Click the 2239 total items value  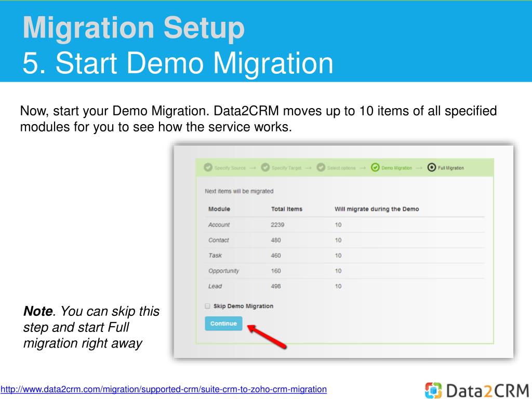coord(277,224)
